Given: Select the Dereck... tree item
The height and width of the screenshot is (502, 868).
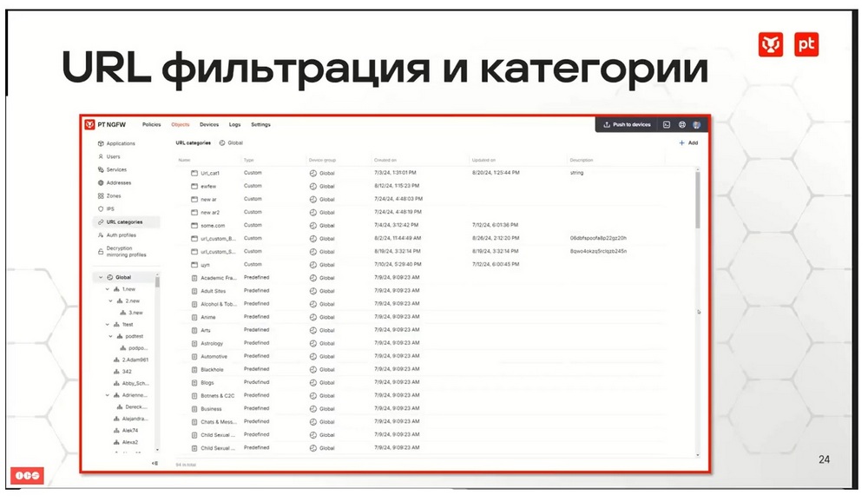Looking at the screenshot, I should [x=133, y=407].
